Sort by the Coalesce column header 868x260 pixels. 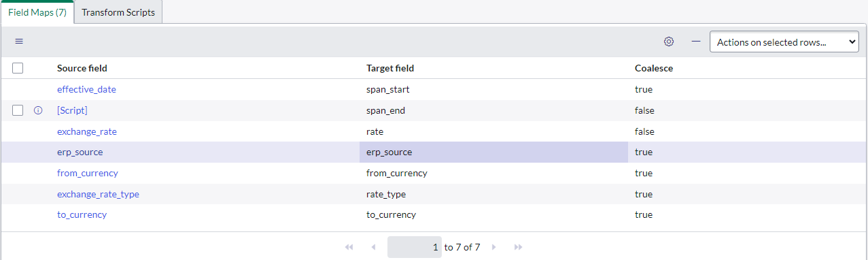(654, 68)
